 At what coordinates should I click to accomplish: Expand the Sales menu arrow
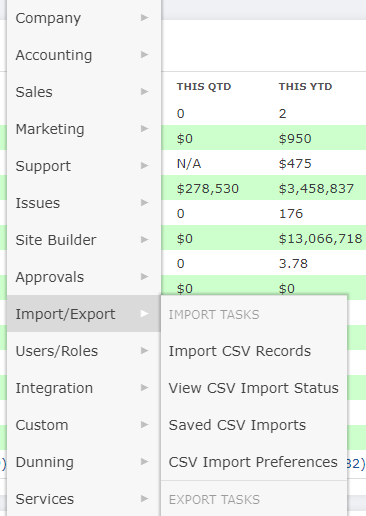144,92
